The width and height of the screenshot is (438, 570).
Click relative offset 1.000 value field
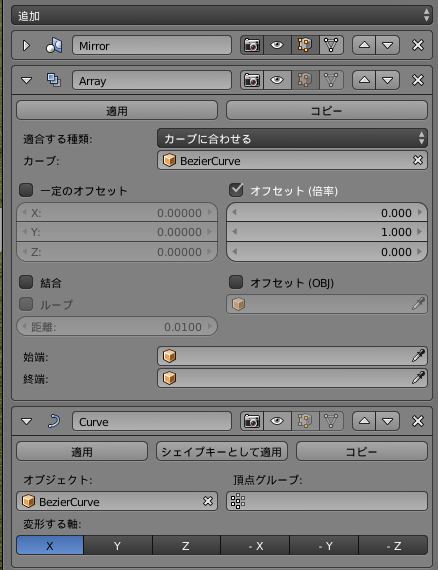[327, 232]
